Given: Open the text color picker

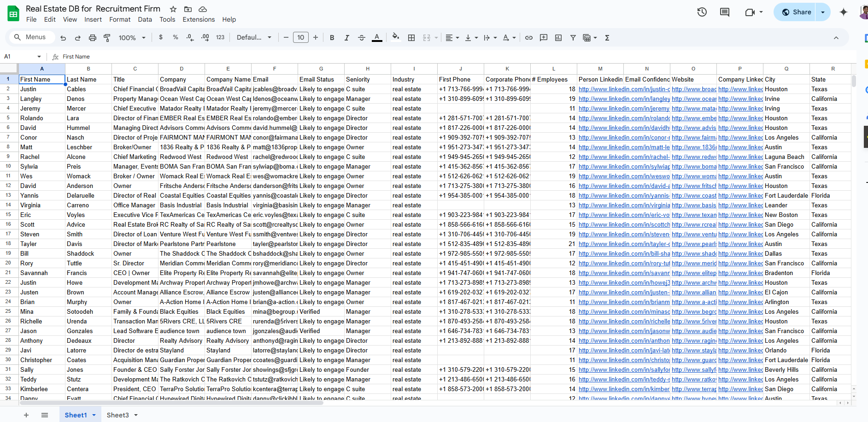Looking at the screenshot, I should coord(377,38).
